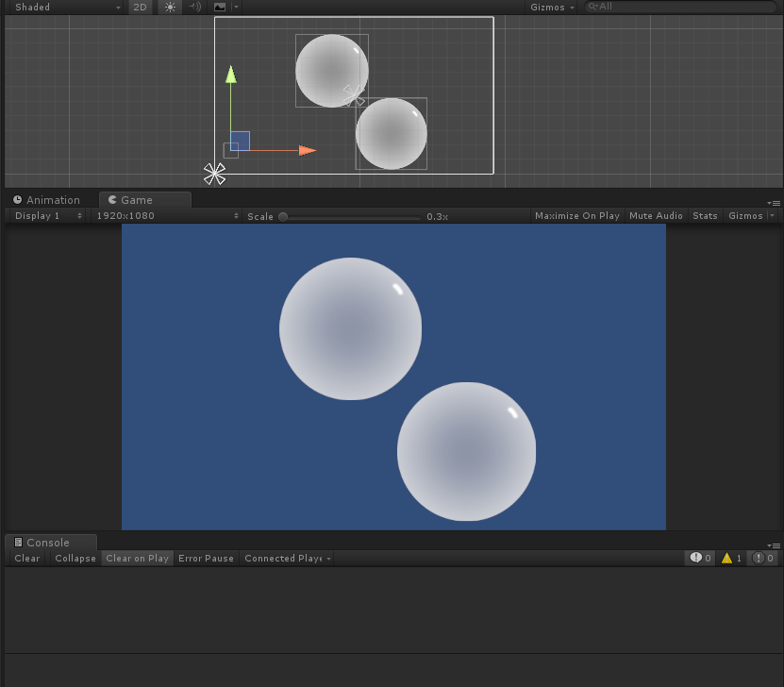
Task: Enable Error Pause in Console
Action: tap(206, 558)
